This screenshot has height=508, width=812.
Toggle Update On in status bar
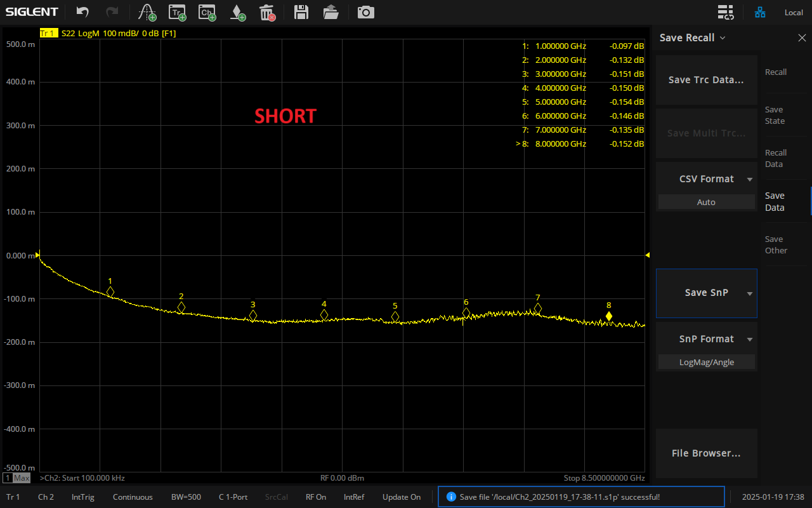pos(401,497)
